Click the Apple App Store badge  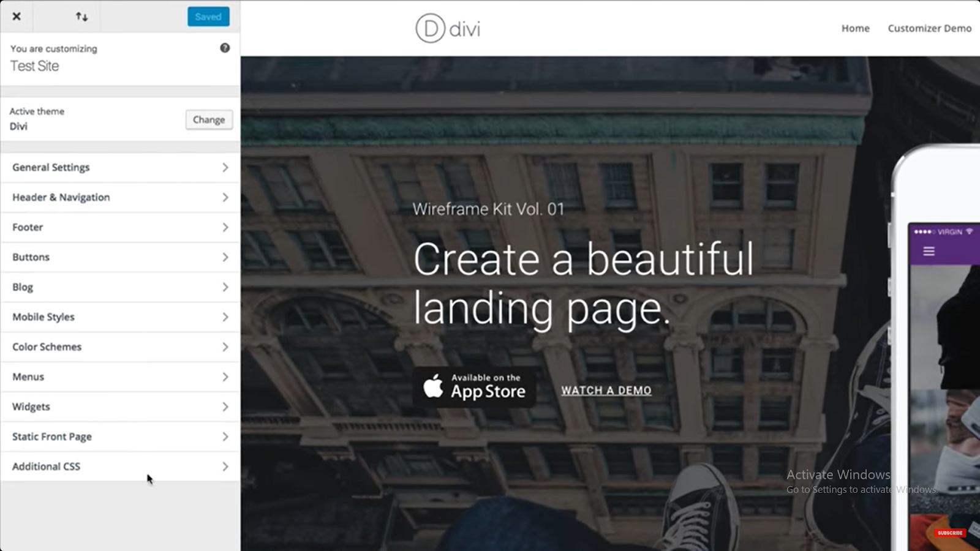click(x=474, y=387)
